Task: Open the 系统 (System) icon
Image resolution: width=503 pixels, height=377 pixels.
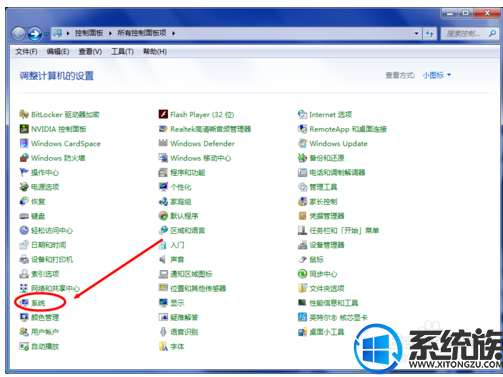Action: coord(24,303)
